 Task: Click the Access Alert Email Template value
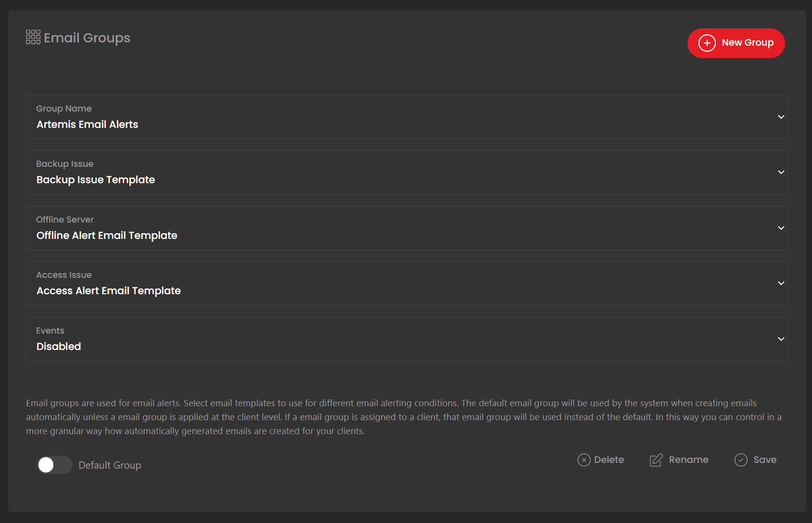(109, 291)
